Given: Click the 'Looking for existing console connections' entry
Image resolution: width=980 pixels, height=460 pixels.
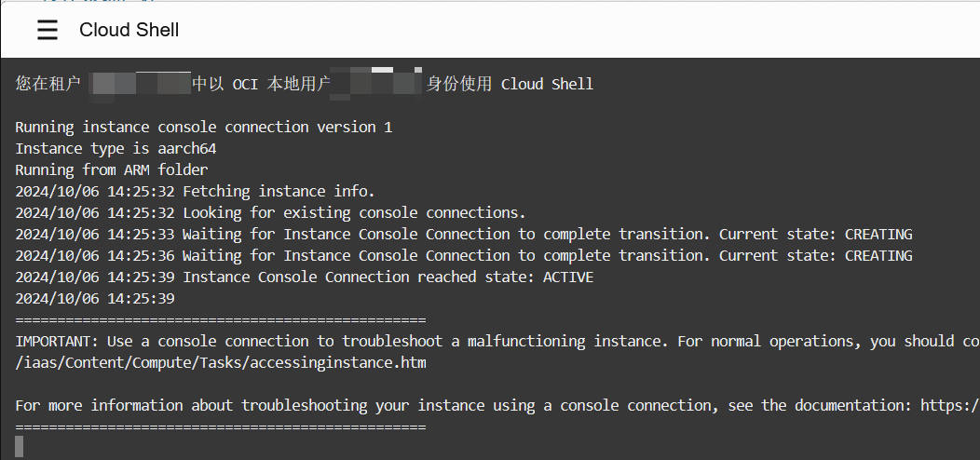Looking at the screenshot, I should [354, 212].
